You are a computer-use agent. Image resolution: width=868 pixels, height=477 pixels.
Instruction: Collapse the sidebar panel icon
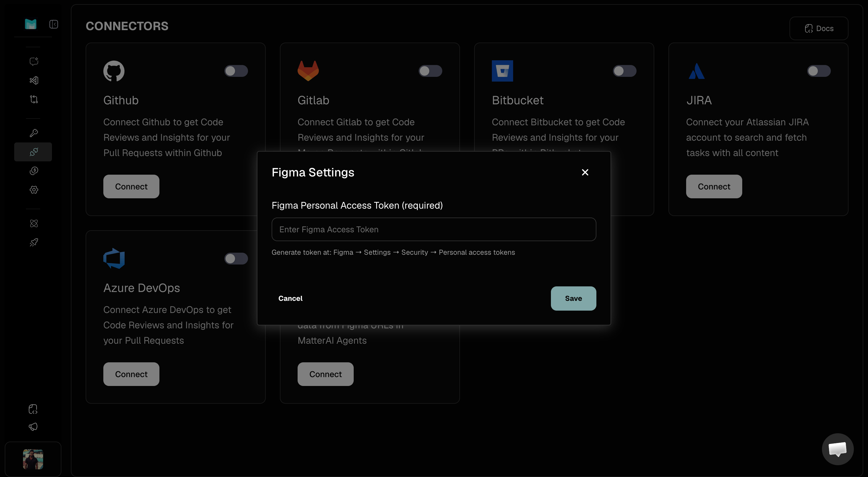pos(53,24)
